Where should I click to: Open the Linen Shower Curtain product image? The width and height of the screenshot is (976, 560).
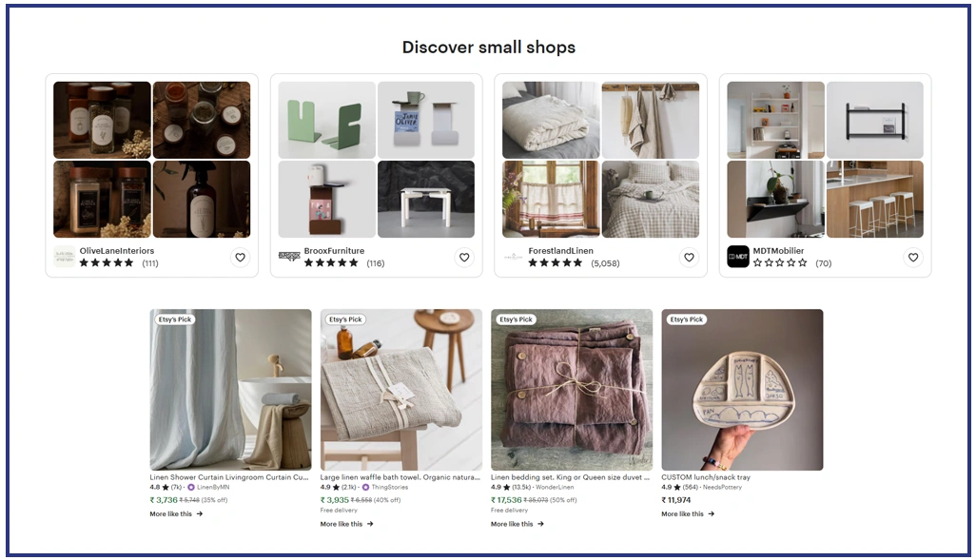pos(230,390)
